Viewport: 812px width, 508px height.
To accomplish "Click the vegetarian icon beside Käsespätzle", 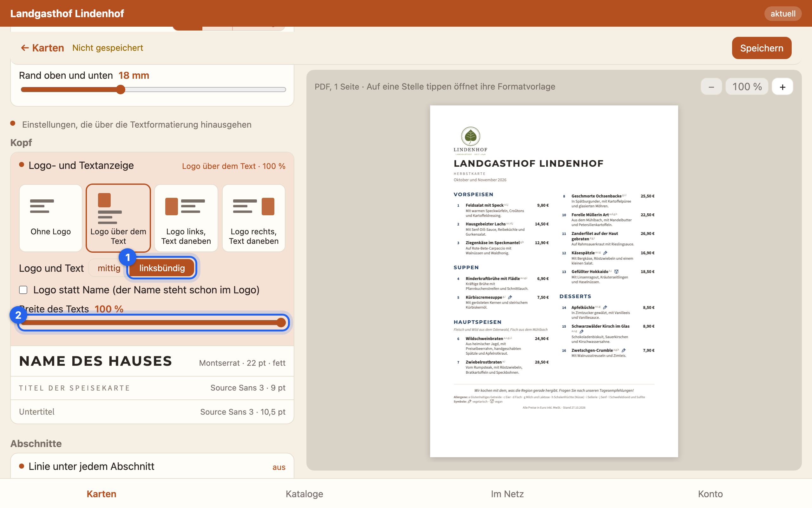I will [x=605, y=253].
